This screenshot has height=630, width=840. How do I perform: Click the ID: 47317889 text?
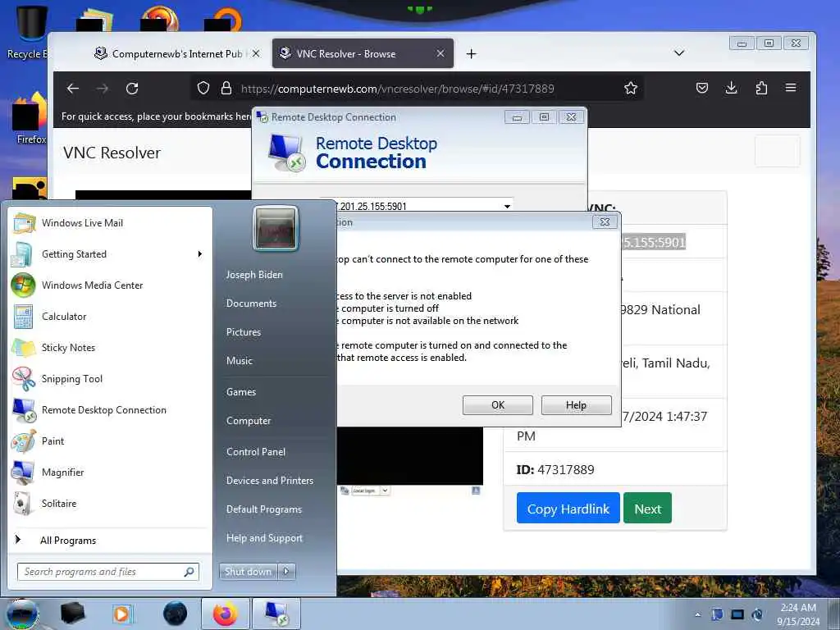[x=555, y=470]
